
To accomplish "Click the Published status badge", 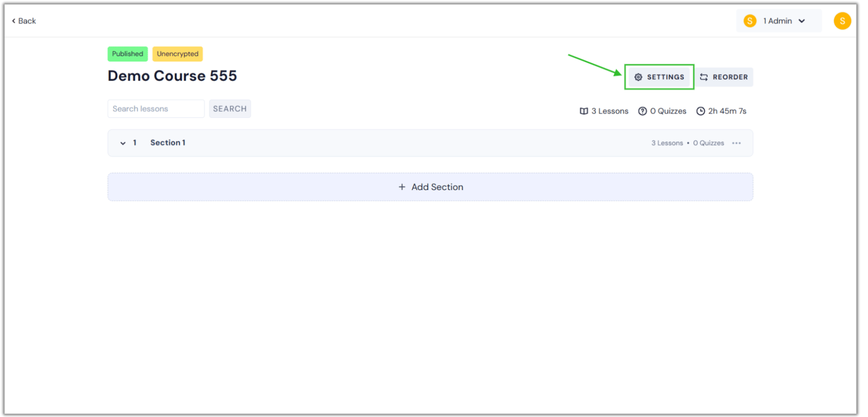I will click(x=127, y=54).
